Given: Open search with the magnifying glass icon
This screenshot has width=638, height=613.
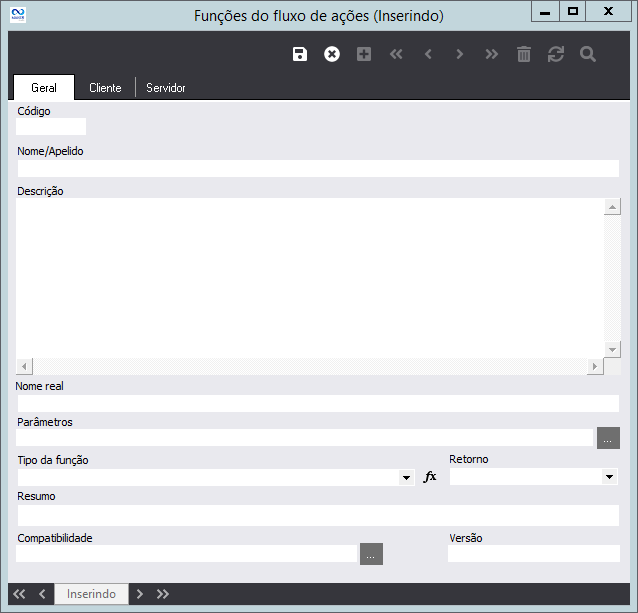Looking at the screenshot, I should [x=587, y=54].
